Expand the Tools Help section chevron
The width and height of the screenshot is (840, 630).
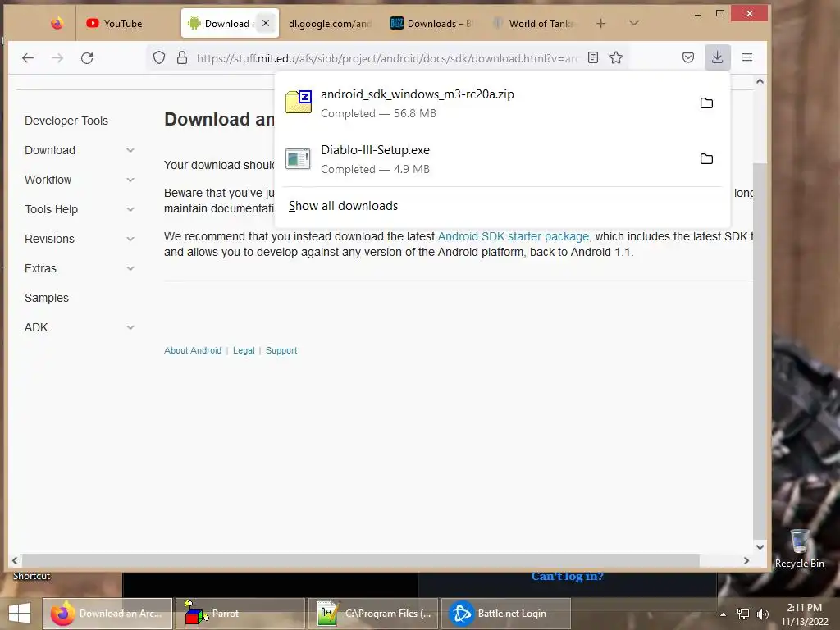pyautogui.click(x=130, y=209)
